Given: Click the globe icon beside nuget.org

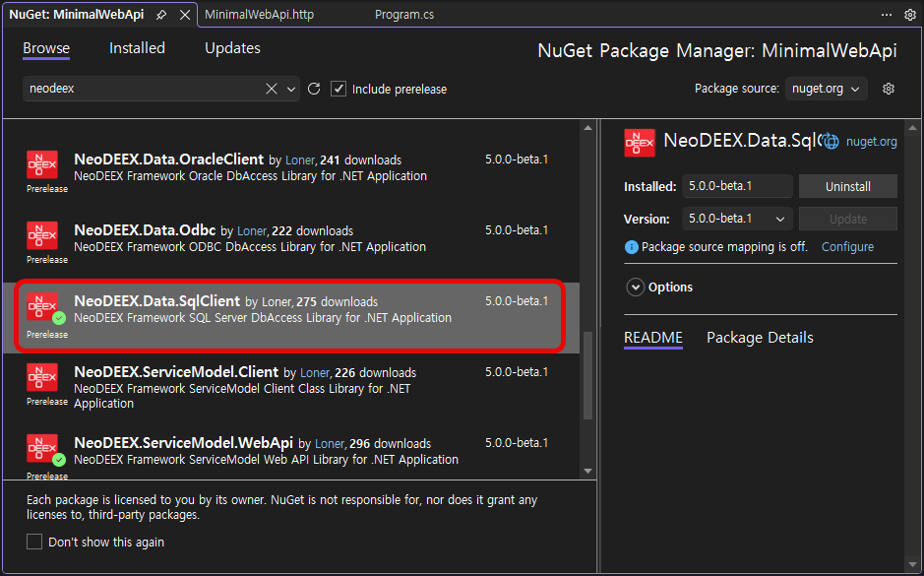Looking at the screenshot, I should click(x=831, y=142).
